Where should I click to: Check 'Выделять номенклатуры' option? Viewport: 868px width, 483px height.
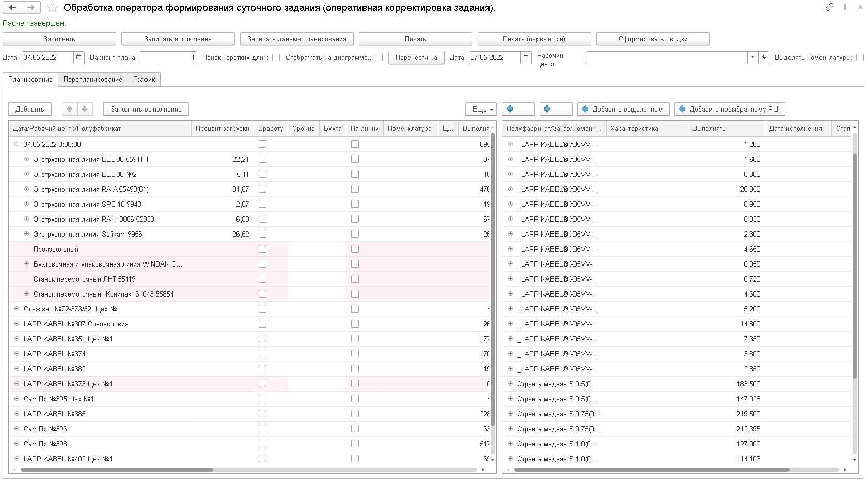pyautogui.click(x=860, y=58)
